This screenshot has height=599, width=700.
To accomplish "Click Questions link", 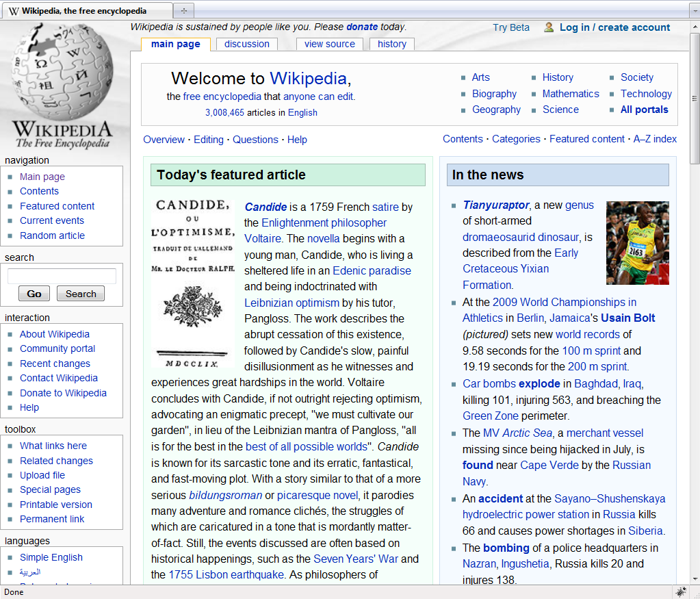I will click(x=255, y=140).
